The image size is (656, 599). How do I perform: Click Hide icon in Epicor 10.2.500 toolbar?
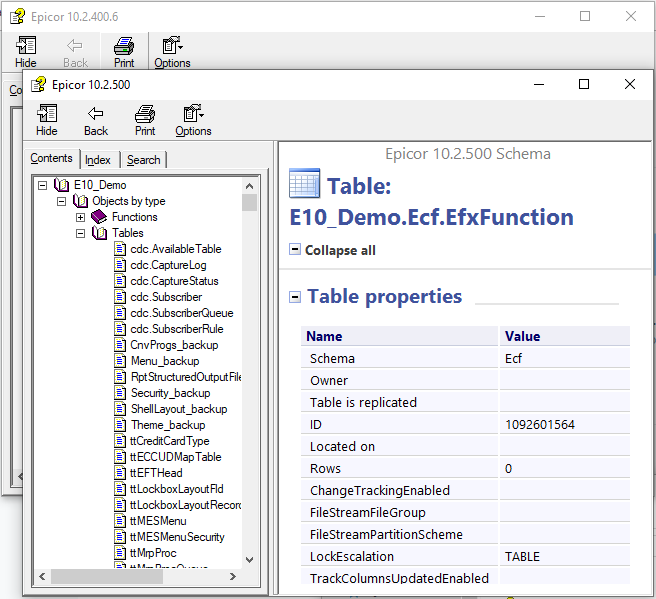tap(47, 113)
